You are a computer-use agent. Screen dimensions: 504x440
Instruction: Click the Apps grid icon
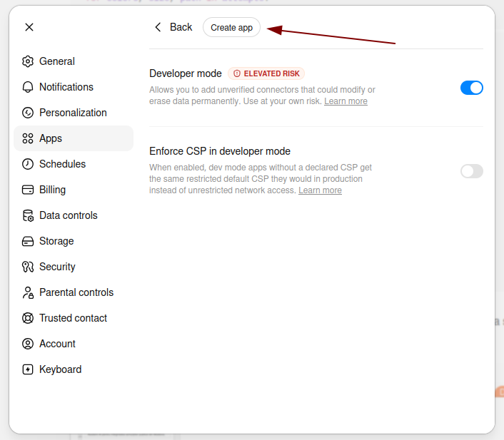(x=28, y=138)
